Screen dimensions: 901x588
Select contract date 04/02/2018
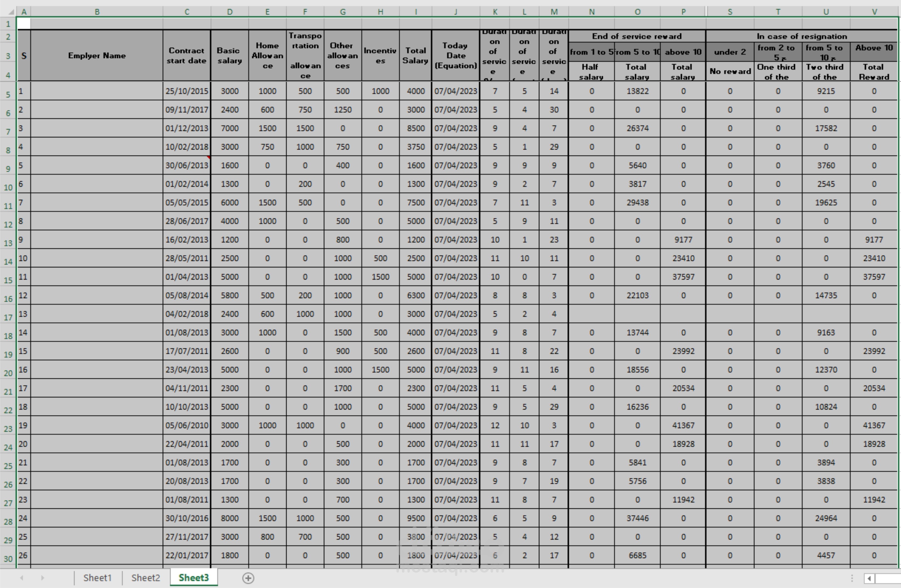pos(187,314)
